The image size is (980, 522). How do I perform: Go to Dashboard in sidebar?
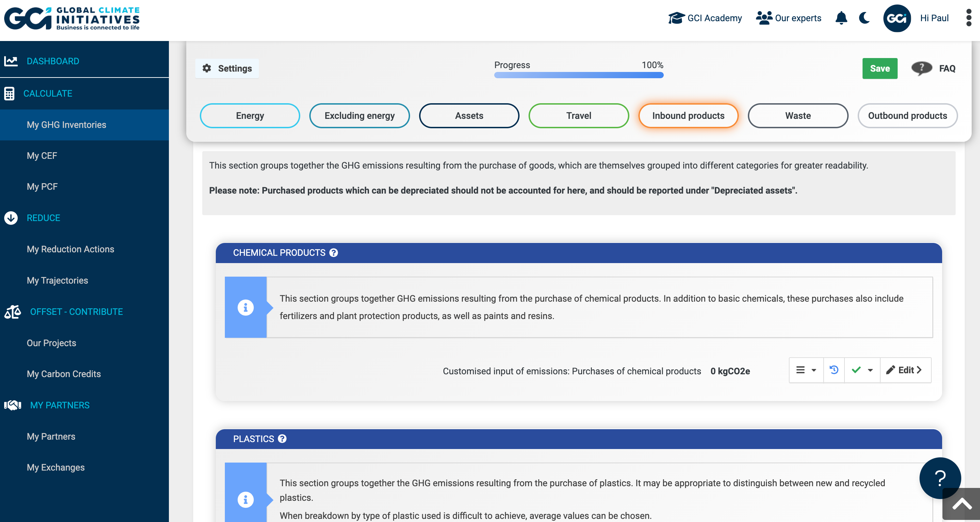pyautogui.click(x=53, y=61)
